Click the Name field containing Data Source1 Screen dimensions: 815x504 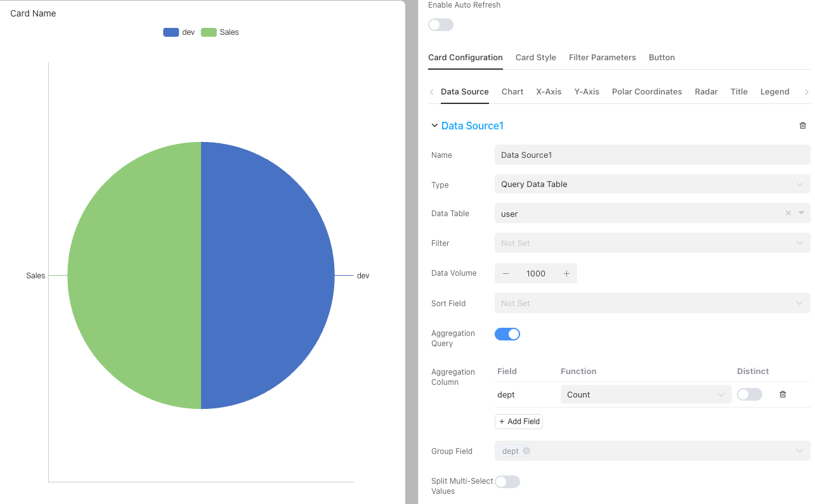click(x=651, y=155)
